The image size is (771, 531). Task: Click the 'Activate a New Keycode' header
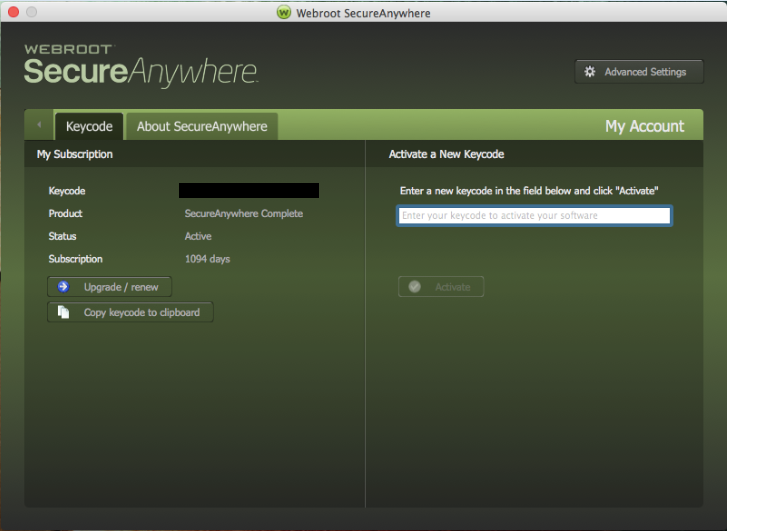coord(446,154)
